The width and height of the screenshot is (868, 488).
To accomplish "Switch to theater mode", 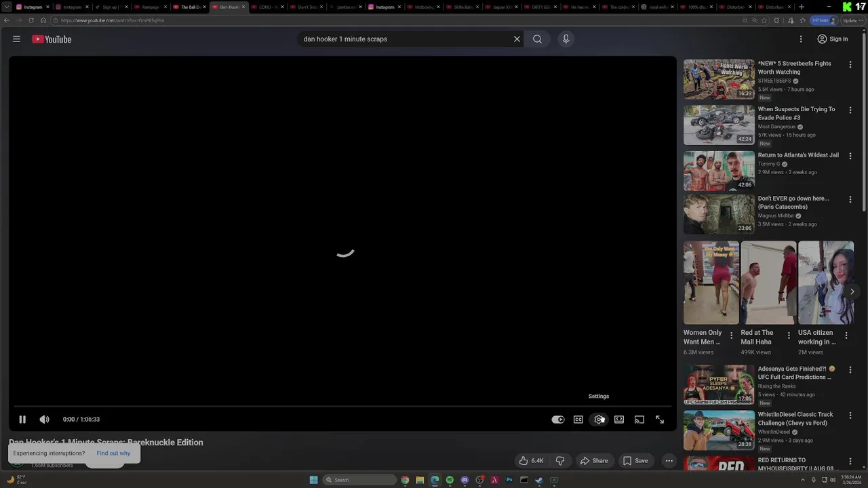I will [x=619, y=420].
